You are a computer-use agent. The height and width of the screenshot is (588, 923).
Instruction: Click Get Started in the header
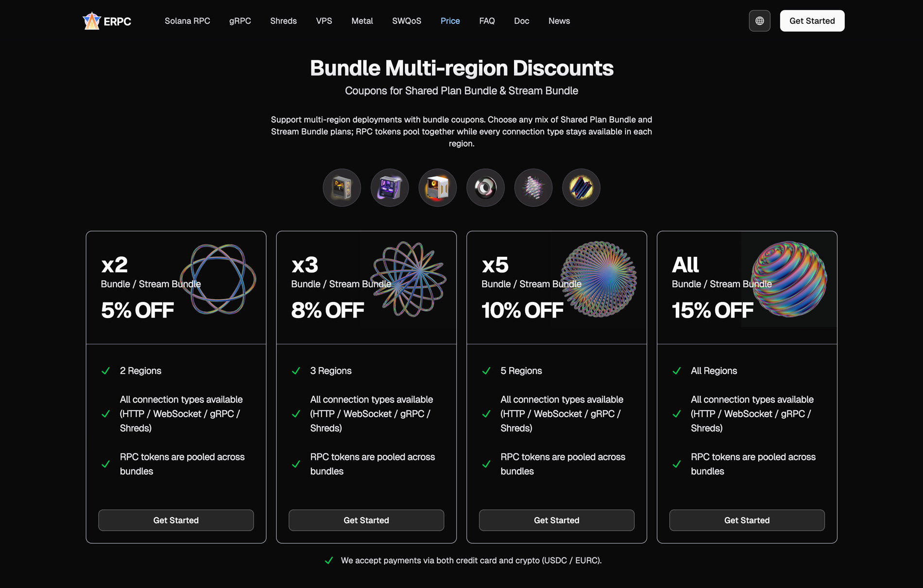(812, 21)
